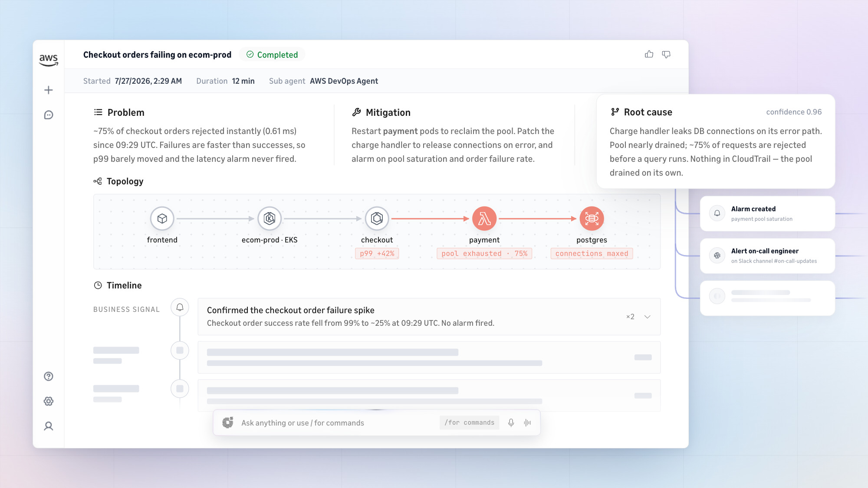Click the 'connections maxed' tag under postgres
Image resolution: width=868 pixels, height=488 pixels.
point(592,254)
